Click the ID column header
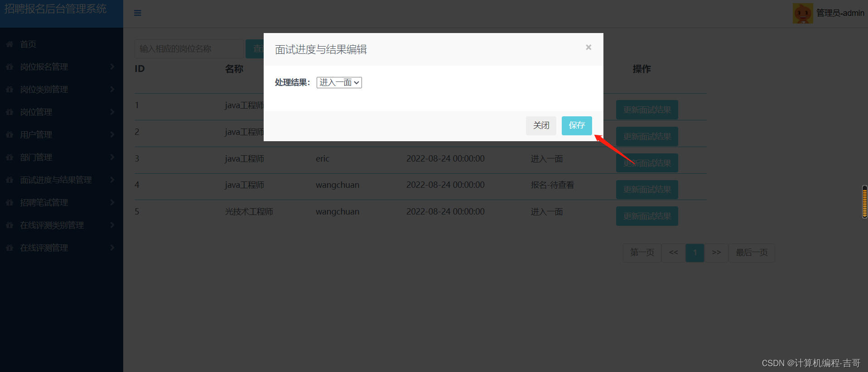This screenshot has width=868, height=372. [x=140, y=69]
